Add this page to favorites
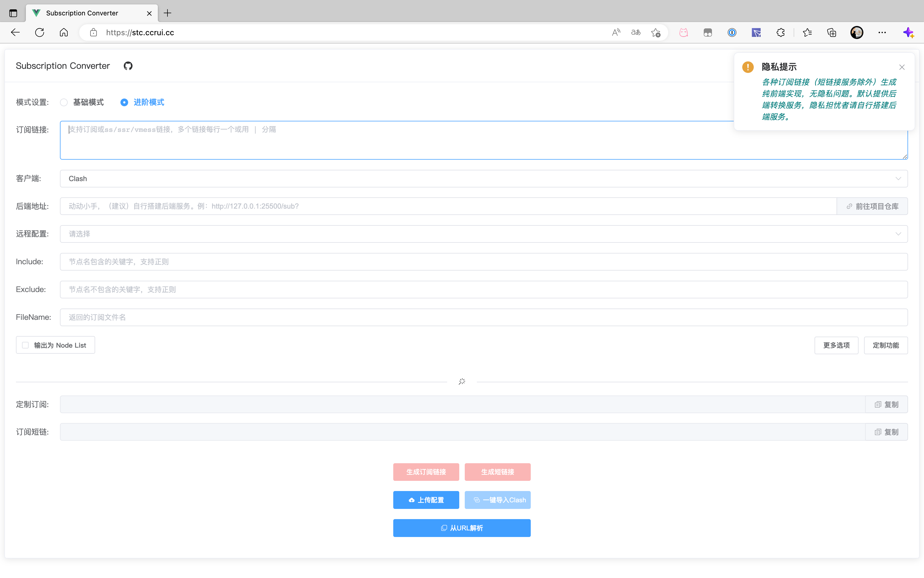This screenshot has width=924, height=578. tap(656, 32)
